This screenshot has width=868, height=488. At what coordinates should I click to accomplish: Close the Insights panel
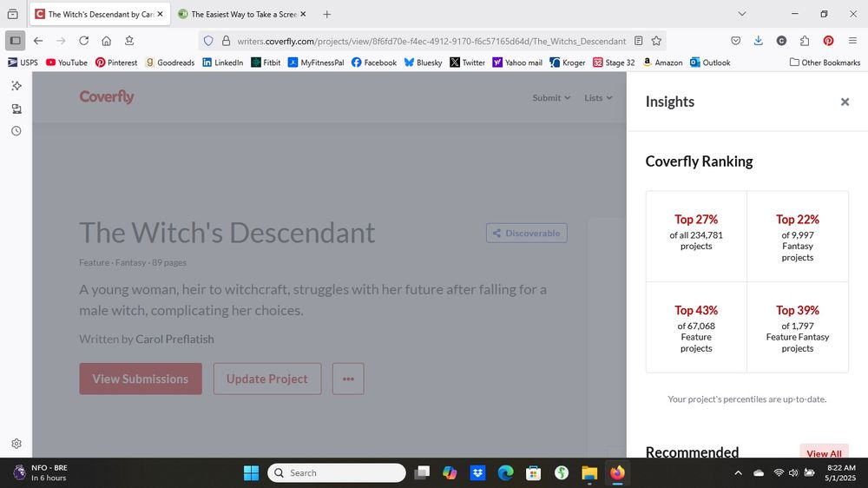[845, 102]
